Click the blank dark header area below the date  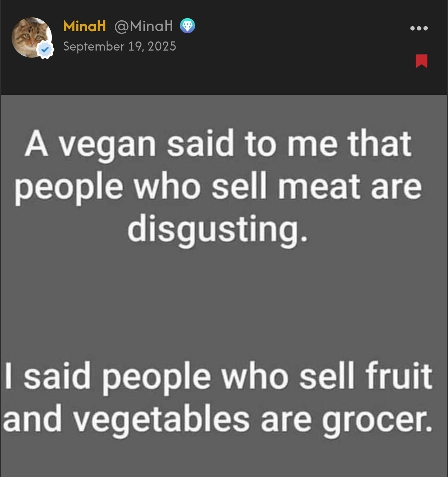224,76
